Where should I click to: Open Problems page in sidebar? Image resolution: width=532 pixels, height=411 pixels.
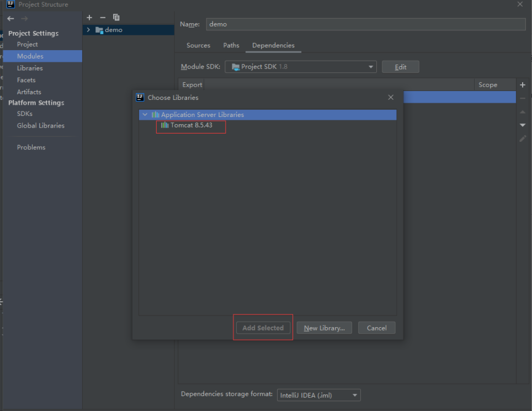(x=31, y=147)
